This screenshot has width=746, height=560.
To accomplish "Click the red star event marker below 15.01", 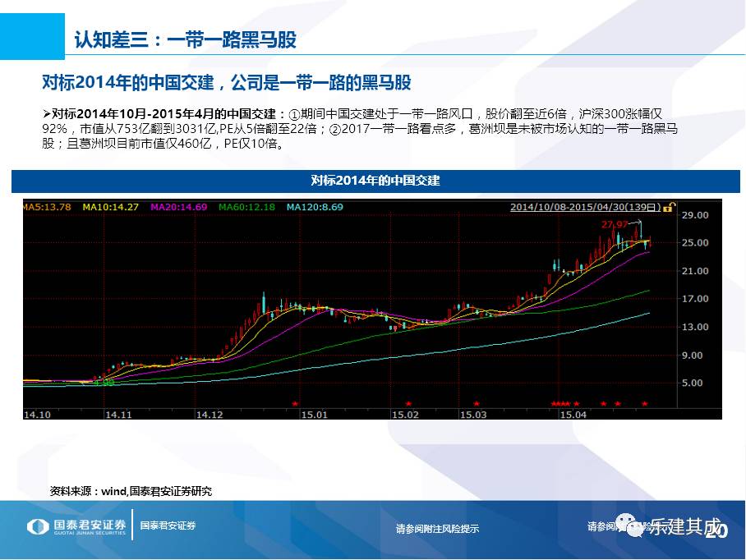I will [294, 403].
